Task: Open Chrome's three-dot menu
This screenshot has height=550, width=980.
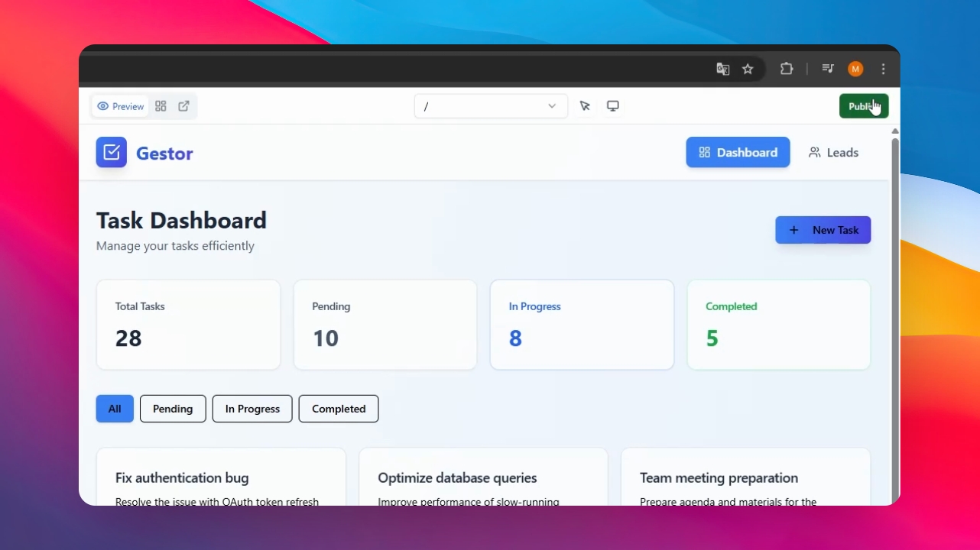Action: point(883,70)
